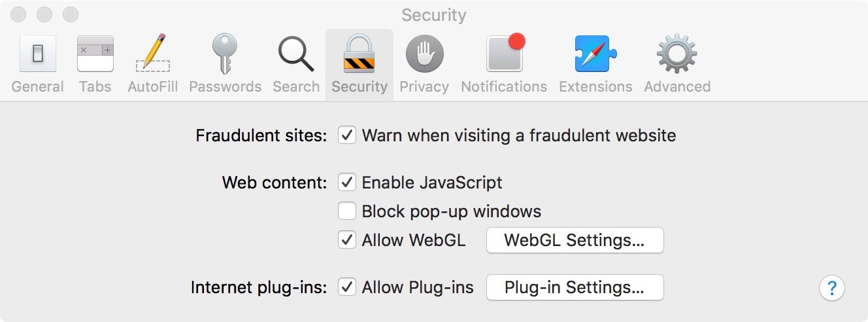The width and height of the screenshot is (868, 322).
Task: Open the General preferences light-switch icon
Action: (x=38, y=54)
